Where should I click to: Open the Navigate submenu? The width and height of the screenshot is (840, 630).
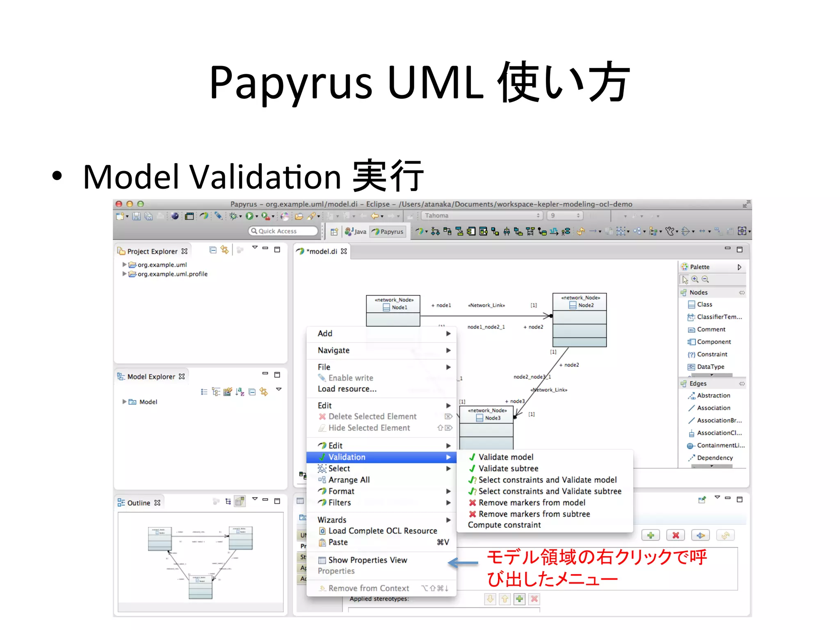click(x=381, y=350)
